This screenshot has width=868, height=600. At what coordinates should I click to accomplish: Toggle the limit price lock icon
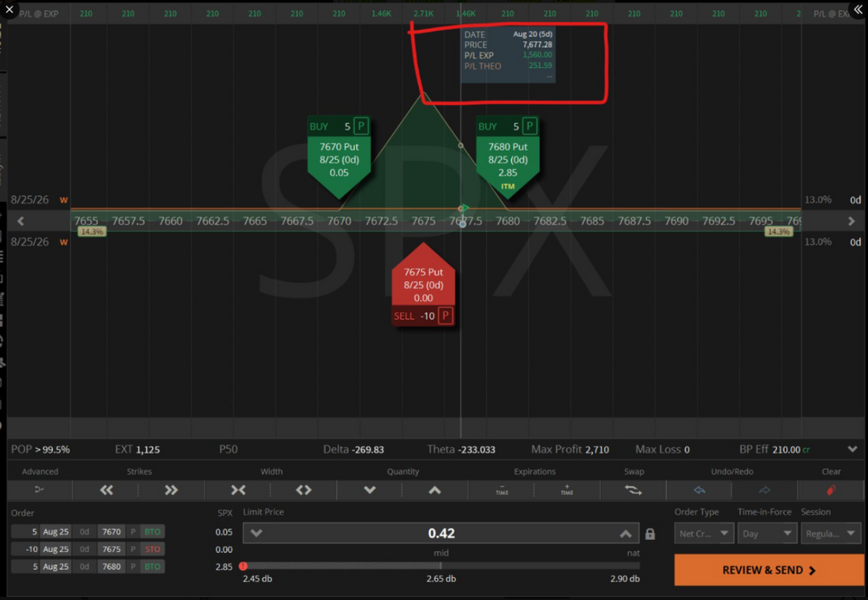click(650, 534)
